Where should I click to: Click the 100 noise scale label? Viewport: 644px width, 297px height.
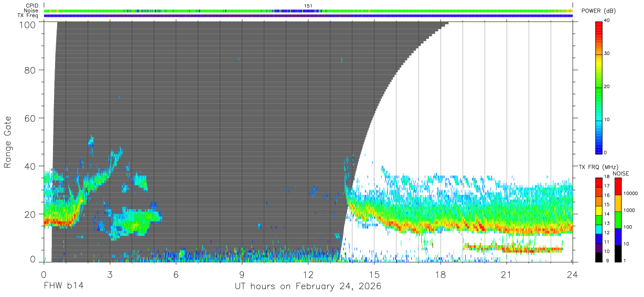(628, 227)
